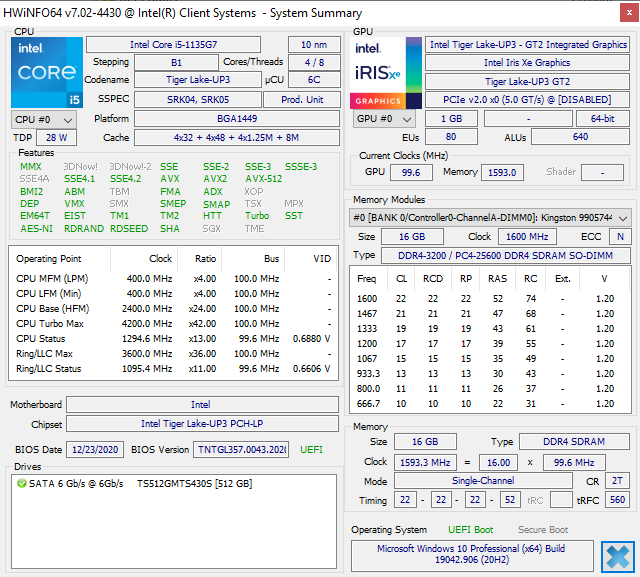Click the PCIe v2.0 DISABLED bus field
640x577 pixels.
pyautogui.click(x=528, y=99)
